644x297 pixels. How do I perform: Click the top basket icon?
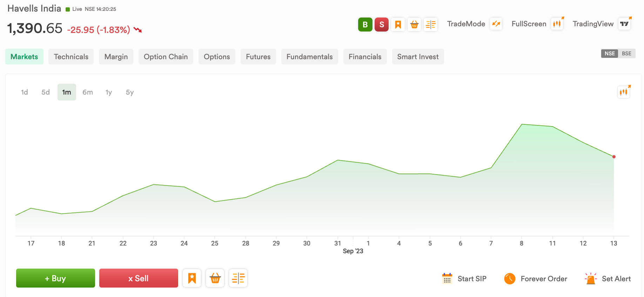[414, 25]
